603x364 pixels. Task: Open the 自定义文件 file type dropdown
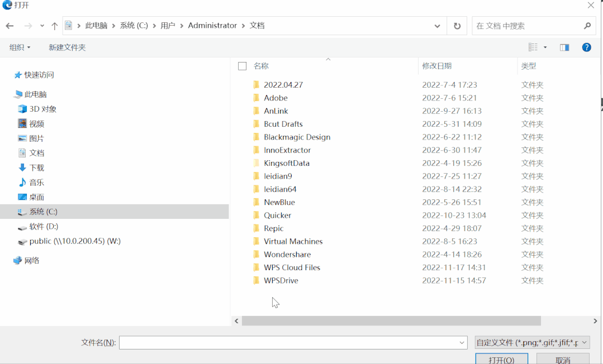(x=532, y=342)
